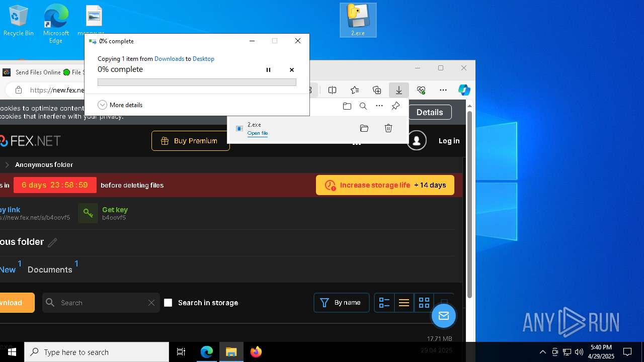Switch to compact lines view

404,303
